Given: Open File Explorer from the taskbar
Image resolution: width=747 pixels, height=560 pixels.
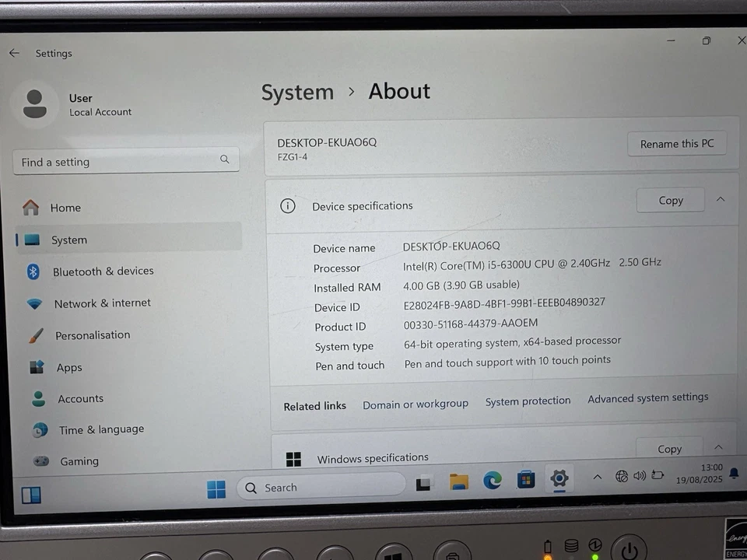Looking at the screenshot, I should [x=458, y=480].
